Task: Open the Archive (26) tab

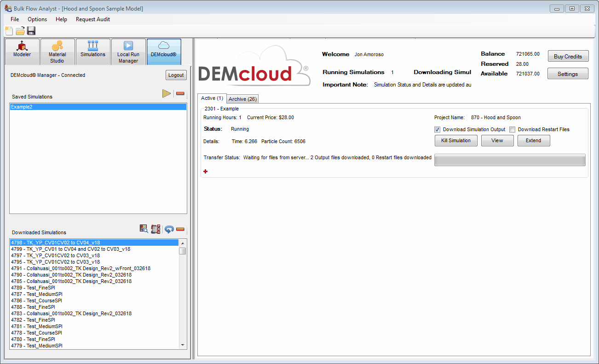Action: click(242, 99)
